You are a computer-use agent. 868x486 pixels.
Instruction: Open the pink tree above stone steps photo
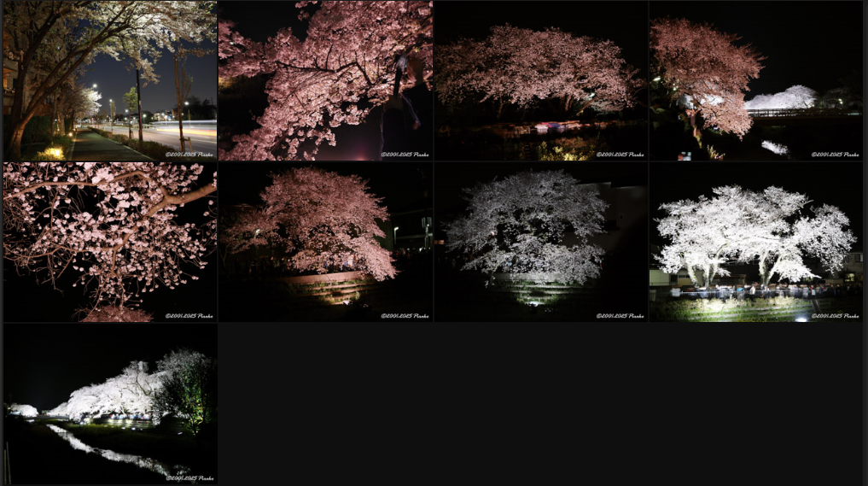coord(324,242)
